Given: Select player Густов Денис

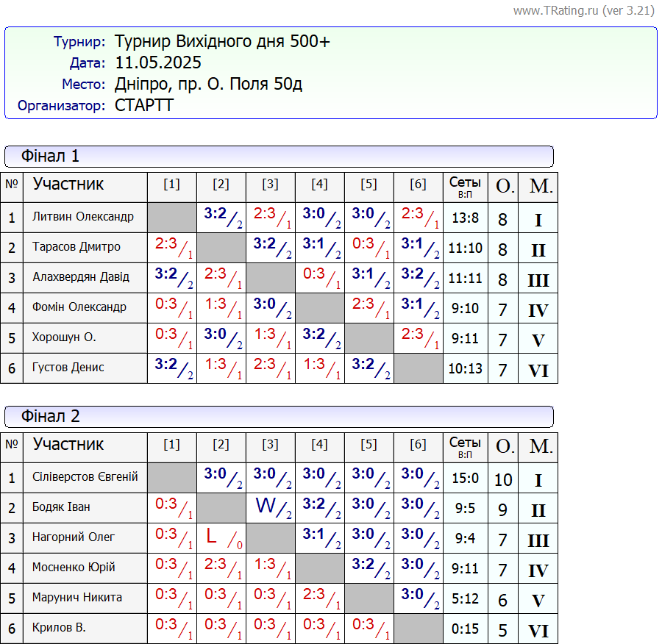Looking at the screenshot, I should click(68, 368).
